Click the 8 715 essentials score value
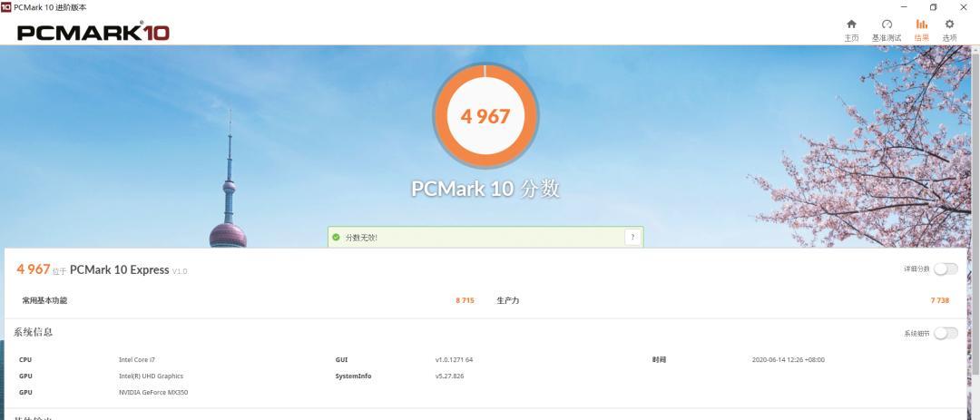980x420 pixels. click(x=465, y=300)
